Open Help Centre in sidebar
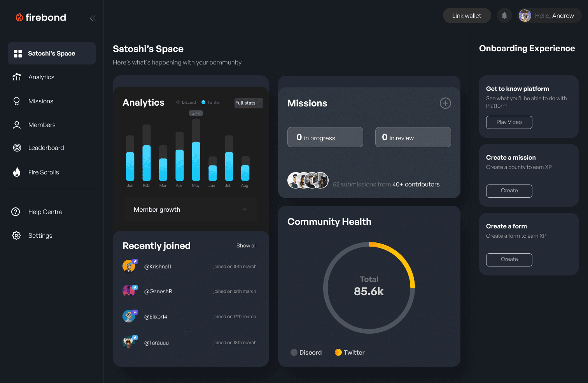This screenshot has width=588, height=383. pyautogui.click(x=45, y=212)
